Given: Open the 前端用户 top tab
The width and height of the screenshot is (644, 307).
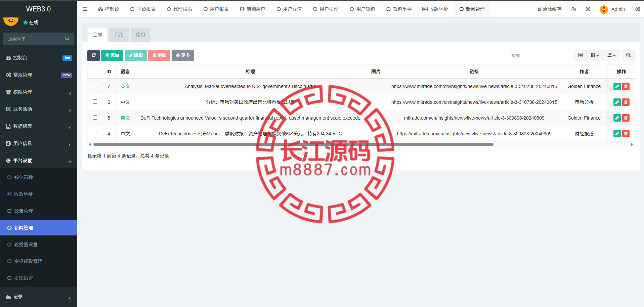Looking at the screenshot, I should pos(253,9).
